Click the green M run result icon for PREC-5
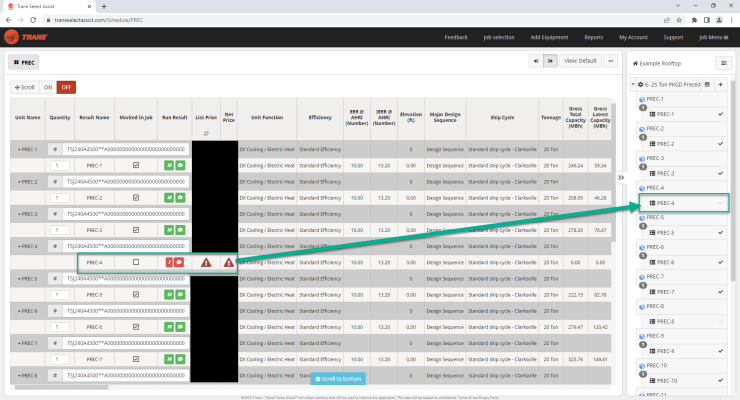The height and width of the screenshot is (400, 740). tap(168, 295)
